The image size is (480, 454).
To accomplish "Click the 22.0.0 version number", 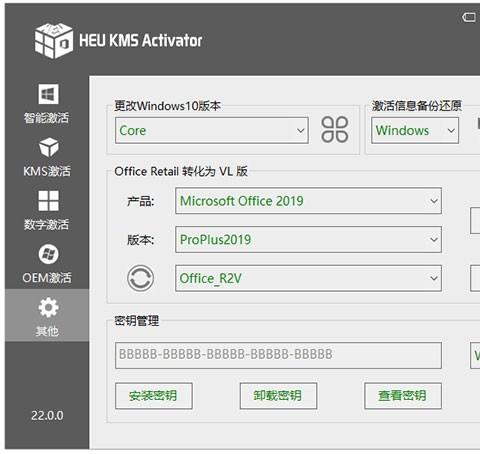I will tap(47, 415).
